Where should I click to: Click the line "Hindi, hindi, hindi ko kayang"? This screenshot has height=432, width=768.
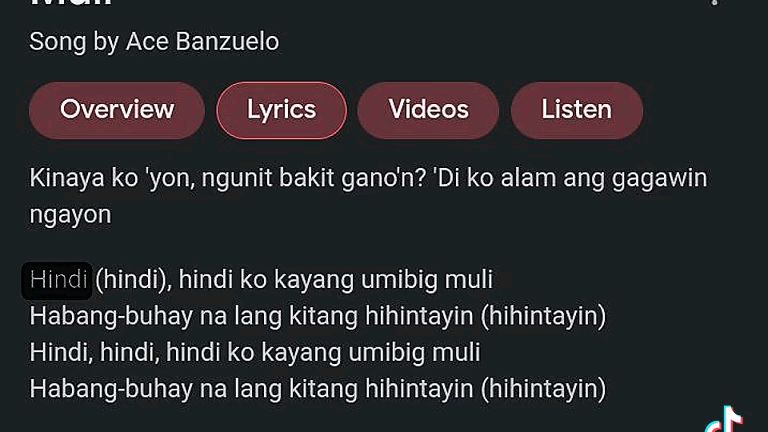coord(255,353)
